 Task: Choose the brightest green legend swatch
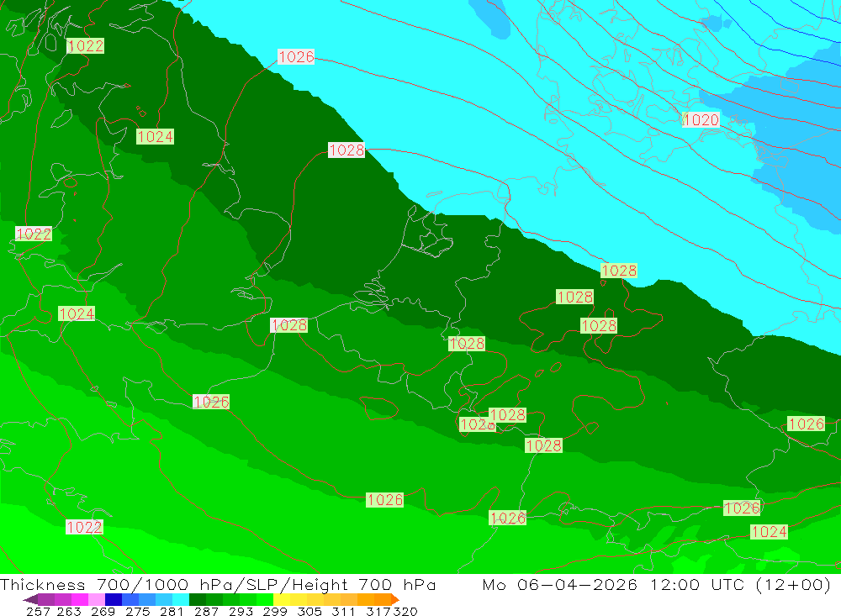point(265,599)
